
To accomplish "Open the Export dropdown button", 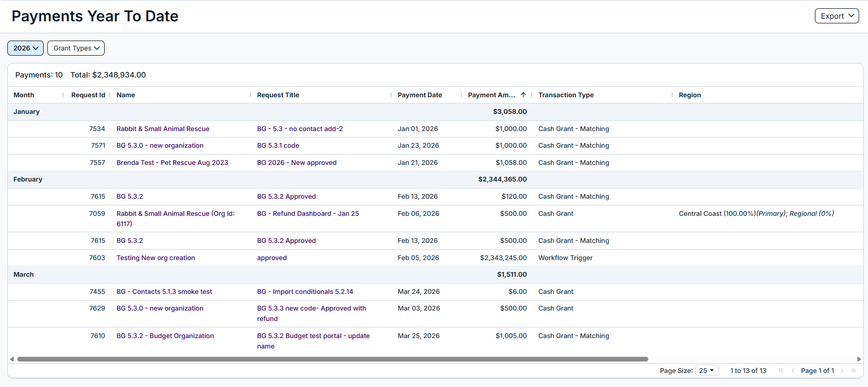I will point(836,16).
